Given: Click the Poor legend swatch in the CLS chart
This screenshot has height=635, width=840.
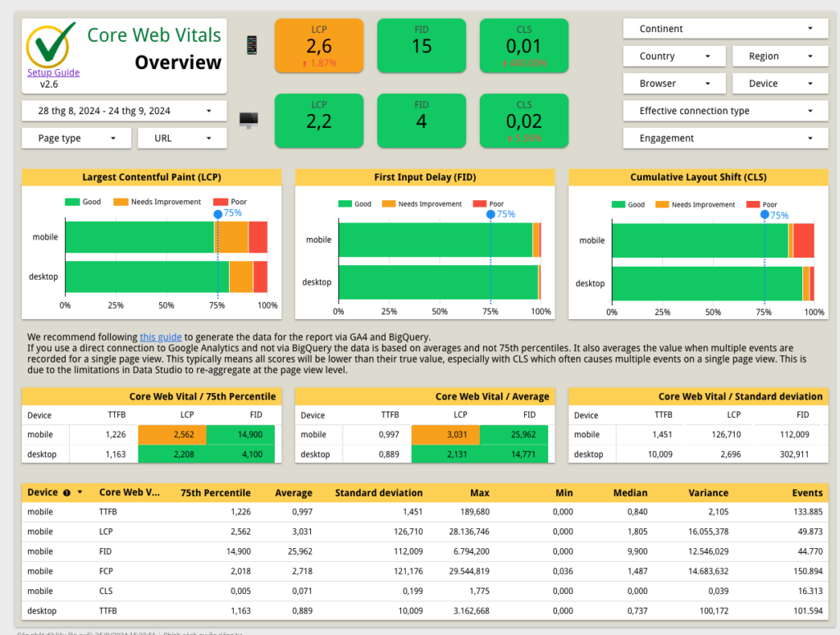Looking at the screenshot, I should click(x=753, y=205).
